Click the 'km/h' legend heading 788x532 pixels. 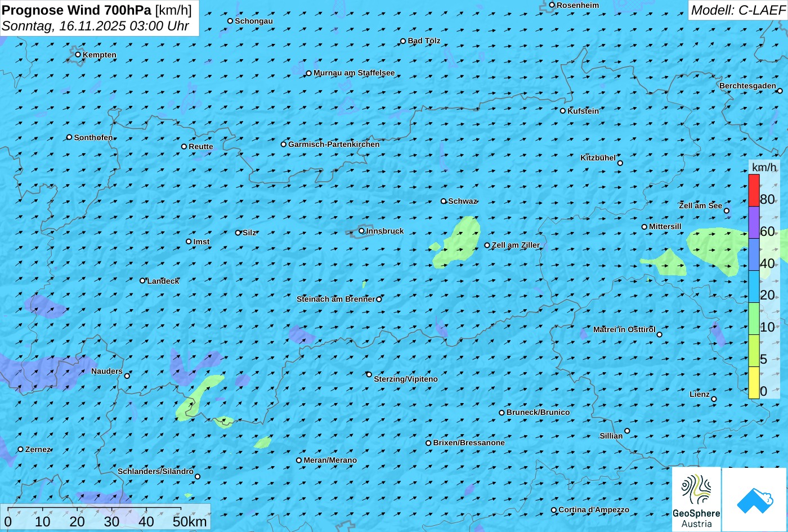tap(764, 167)
